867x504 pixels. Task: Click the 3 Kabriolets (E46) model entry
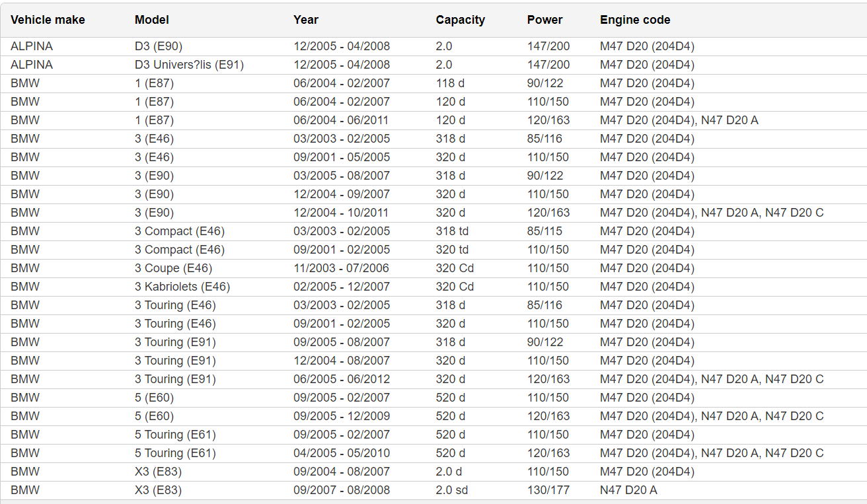click(x=182, y=287)
